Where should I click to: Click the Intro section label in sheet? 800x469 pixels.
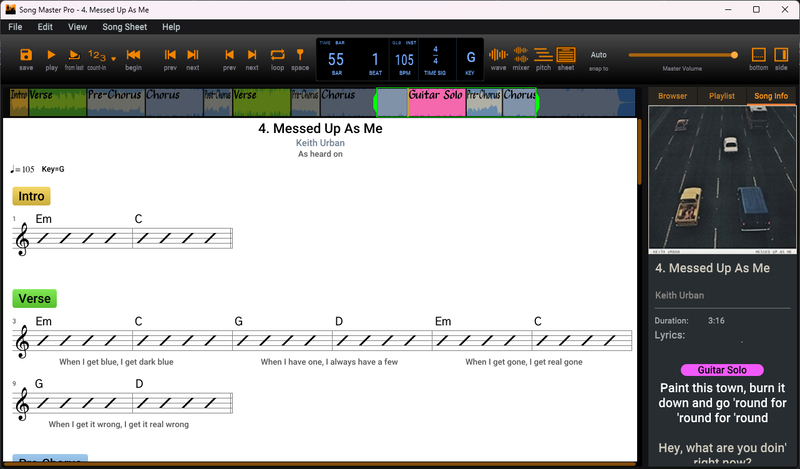[31, 196]
